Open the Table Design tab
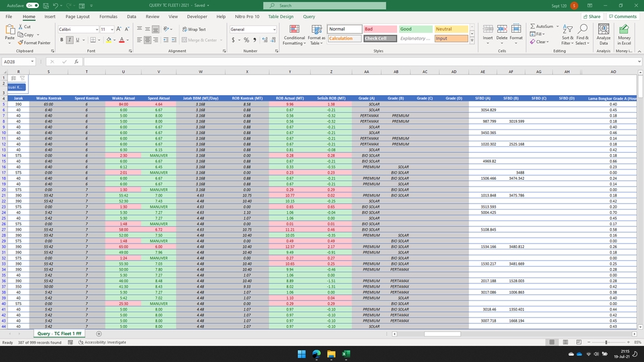Screen dimensions: 644x362 pyautogui.click(x=280, y=16)
